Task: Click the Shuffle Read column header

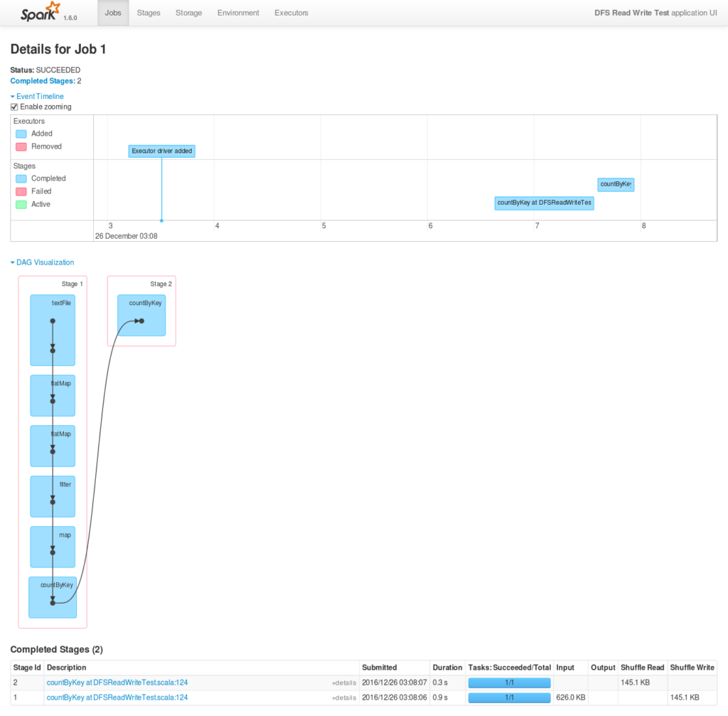Action: (643, 668)
